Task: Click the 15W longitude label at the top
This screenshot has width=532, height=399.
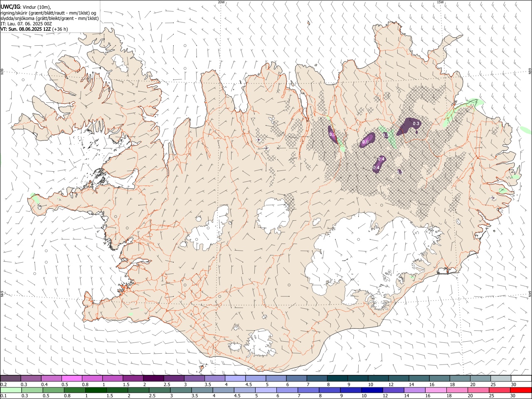Action: [x=440, y=2]
